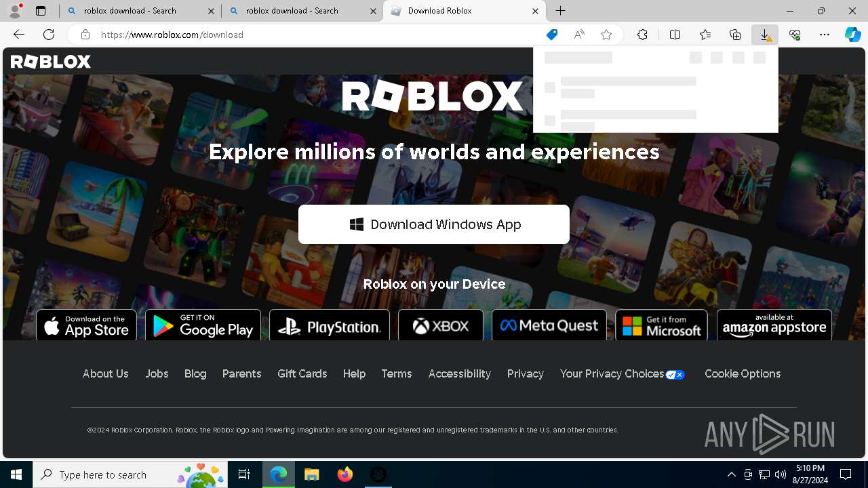Open a new browser tab
Image resolution: width=868 pixels, height=488 pixels.
coord(560,11)
